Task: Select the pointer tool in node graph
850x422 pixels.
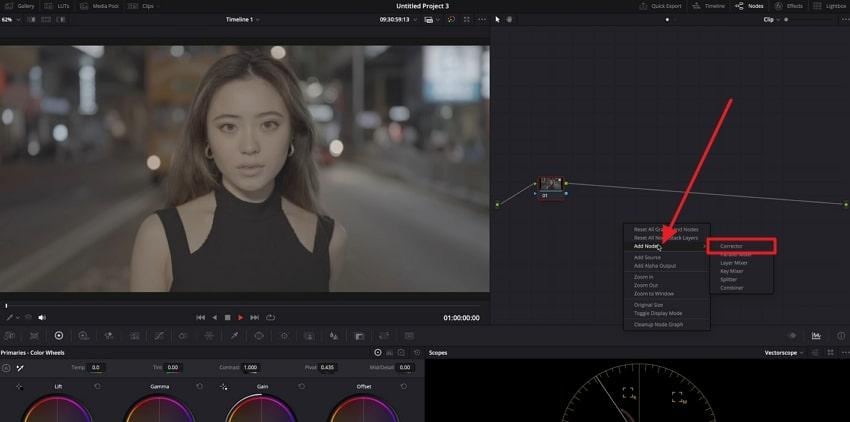Action: [498, 20]
